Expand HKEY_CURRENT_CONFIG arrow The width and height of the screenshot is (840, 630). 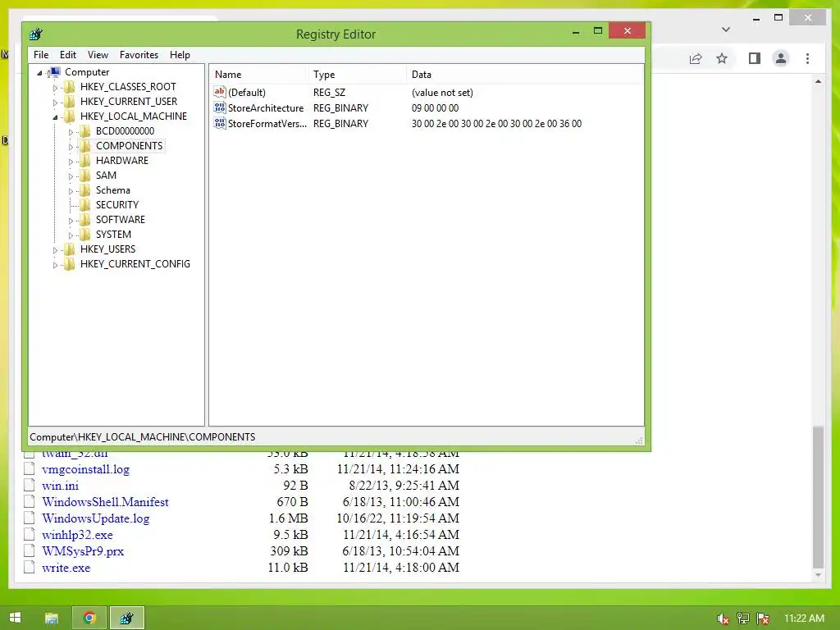click(55, 265)
